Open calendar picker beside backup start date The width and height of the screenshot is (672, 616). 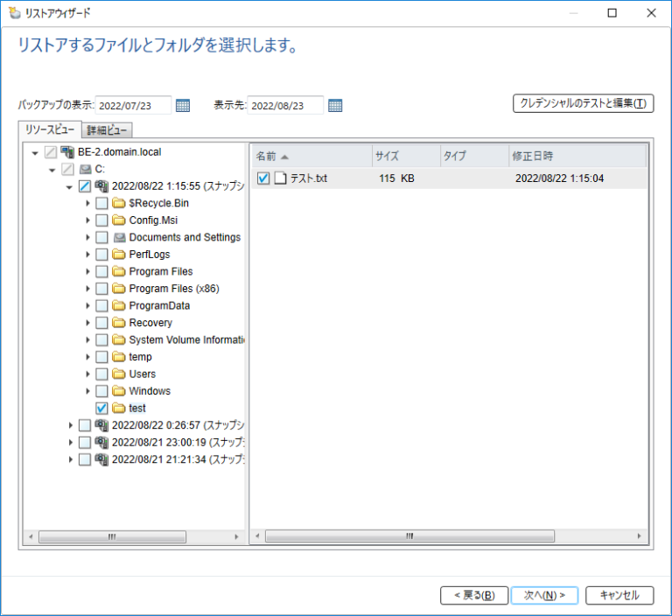[183, 106]
